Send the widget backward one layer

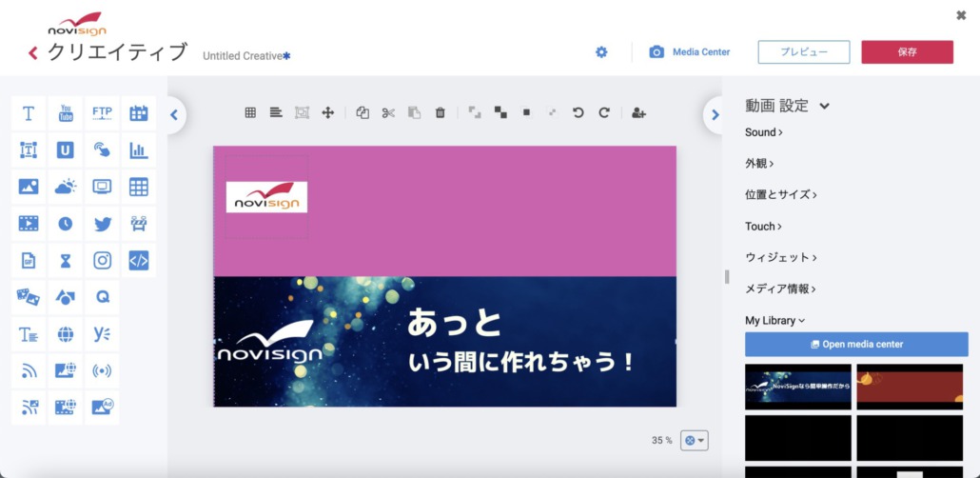pyautogui.click(x=526, y=112)
